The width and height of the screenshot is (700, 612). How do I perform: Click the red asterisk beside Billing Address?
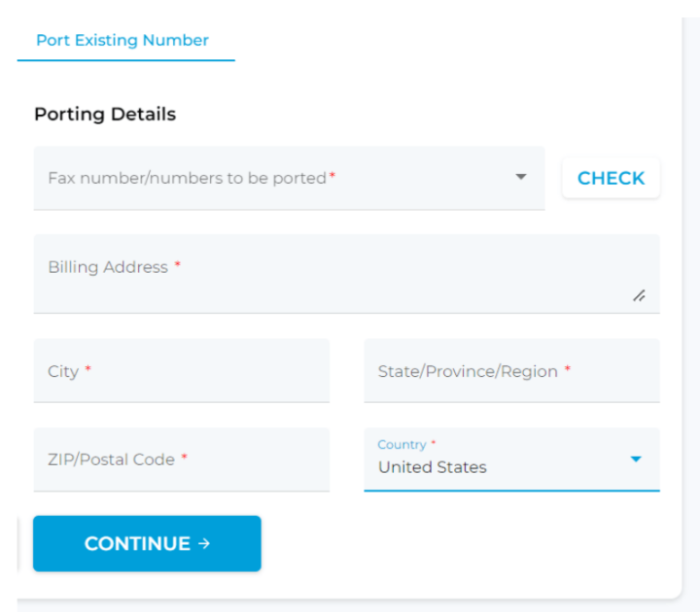tap(178, 265)
